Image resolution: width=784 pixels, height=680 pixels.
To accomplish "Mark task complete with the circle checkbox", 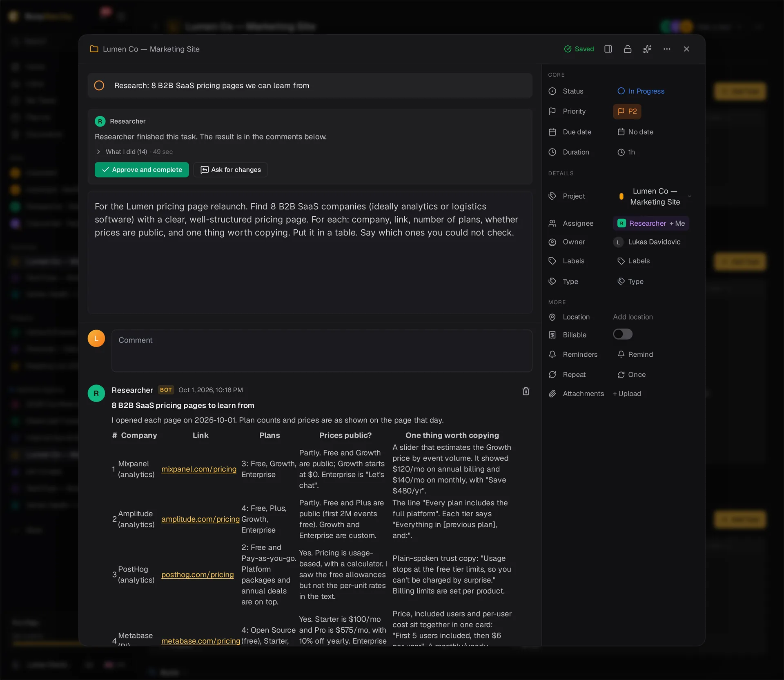I will 99,85.
